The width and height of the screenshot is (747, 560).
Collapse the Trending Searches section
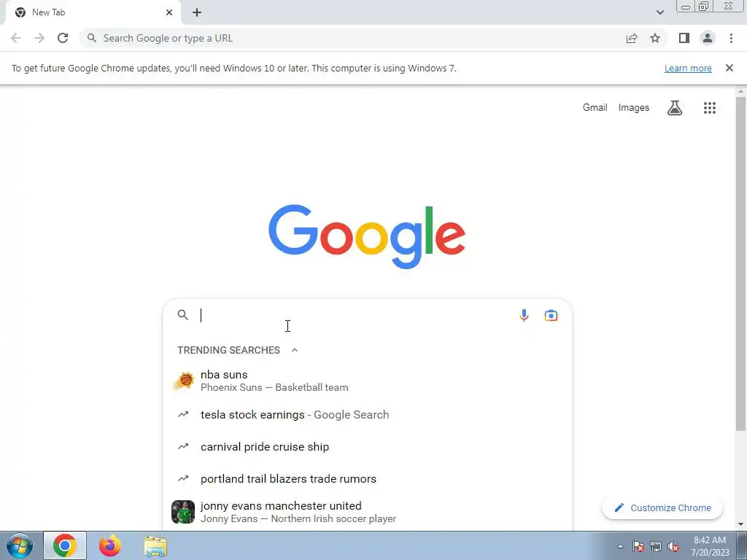click(x=295, y=350)
